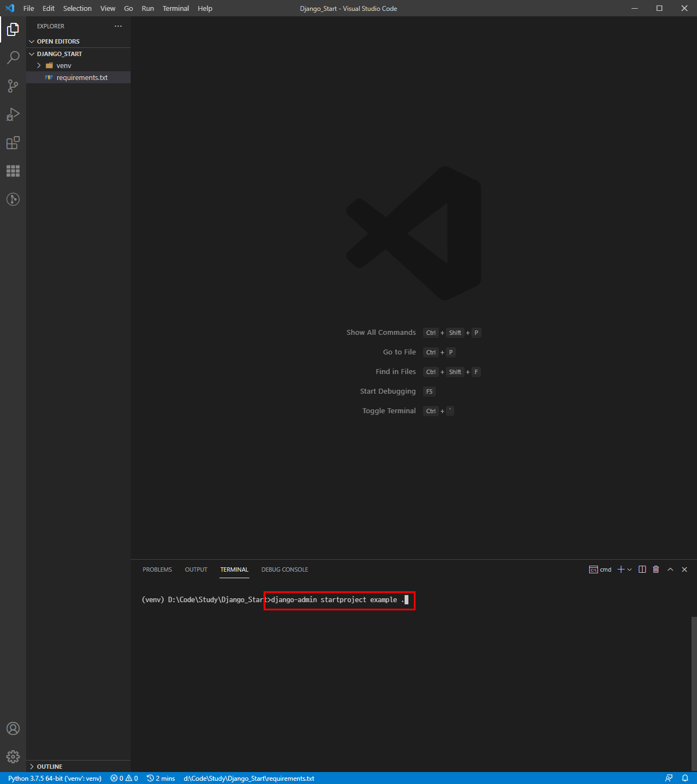Open the grid-shaped activity bar icon
The image size is (697, 784).
tap(13, 171)
